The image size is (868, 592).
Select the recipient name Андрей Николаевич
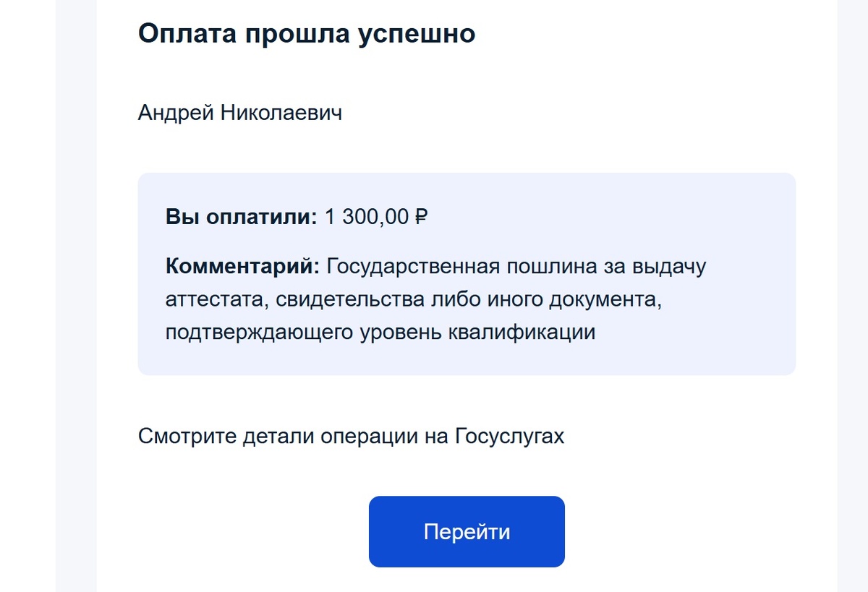(242, 113)
